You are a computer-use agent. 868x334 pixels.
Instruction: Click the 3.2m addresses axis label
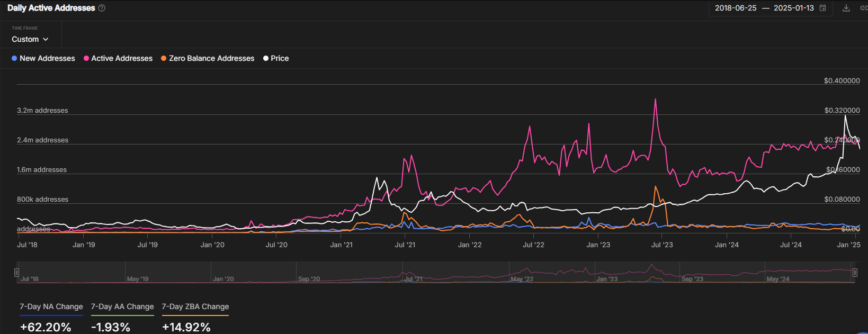click(x=42, y=111)
